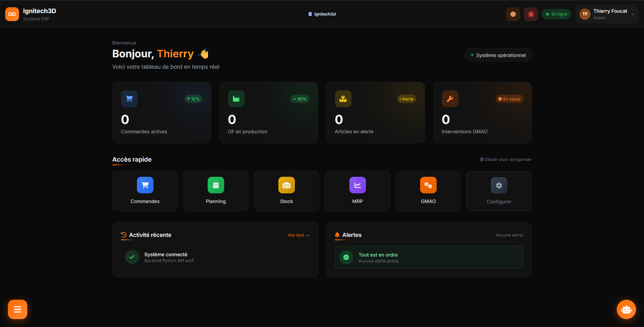Open the Planning calendar tile
This screenshot has width=644, height=327.
coord(216,191)
